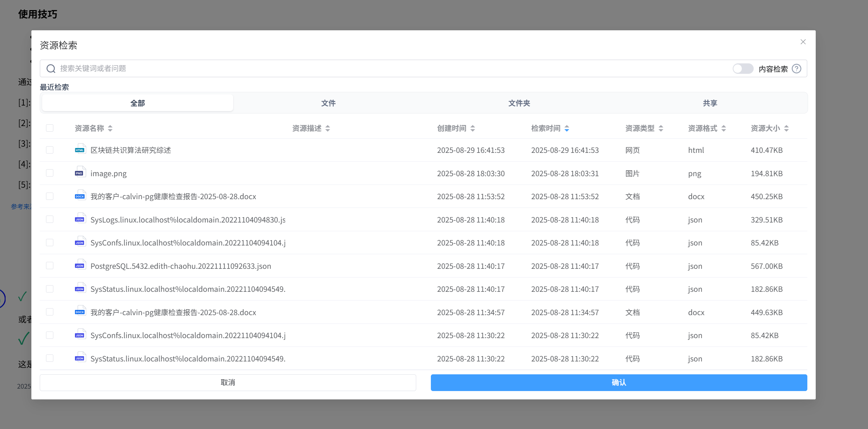Click the help icon beside 内容检索
Screen dimensions: 868x429
797,69
